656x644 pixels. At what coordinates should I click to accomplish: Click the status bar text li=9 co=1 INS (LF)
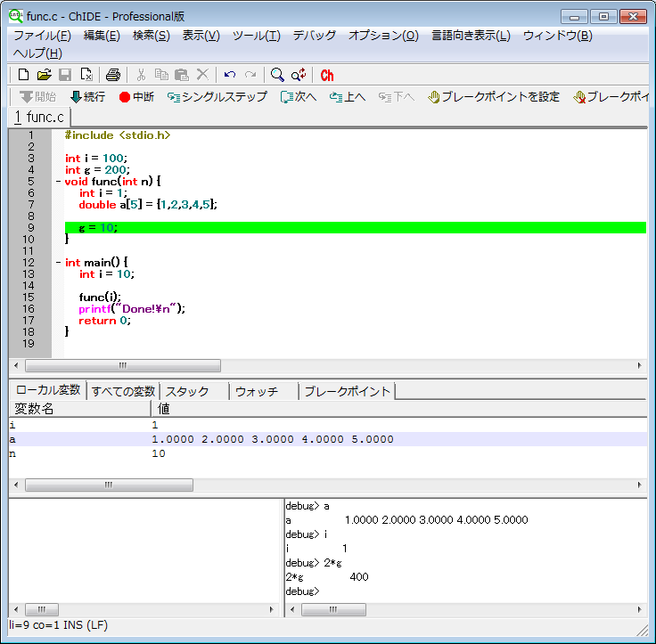(x=58, y=625)
